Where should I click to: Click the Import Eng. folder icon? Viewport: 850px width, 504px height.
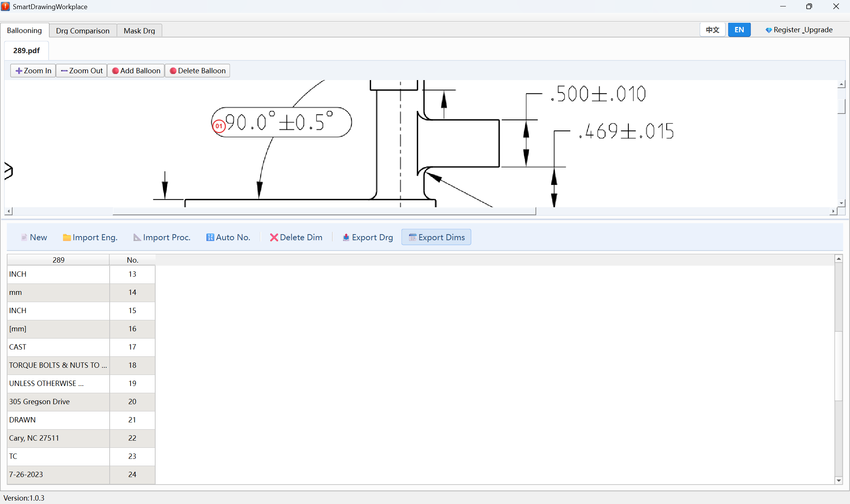coord(67,238)
